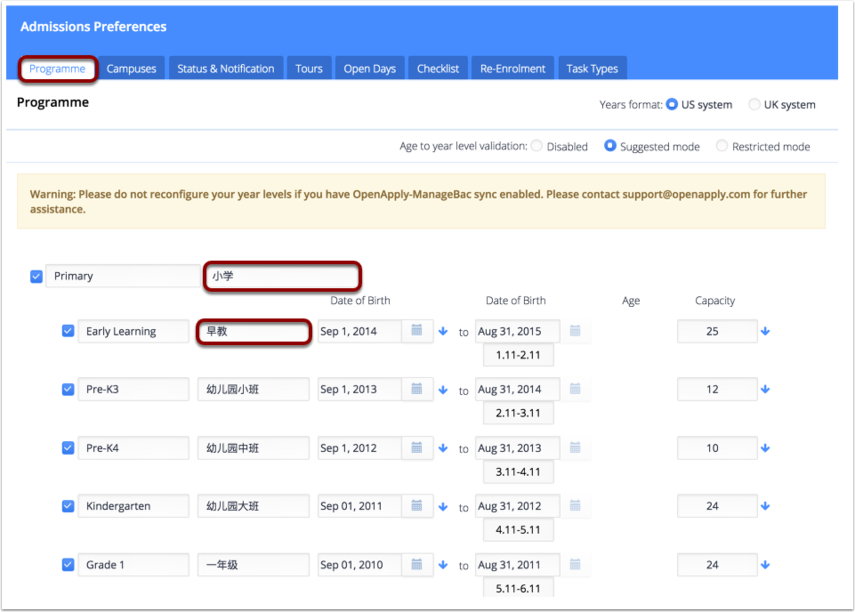Select UK system years format
This screenshot has width=855, height=612.
click(754, 105)
